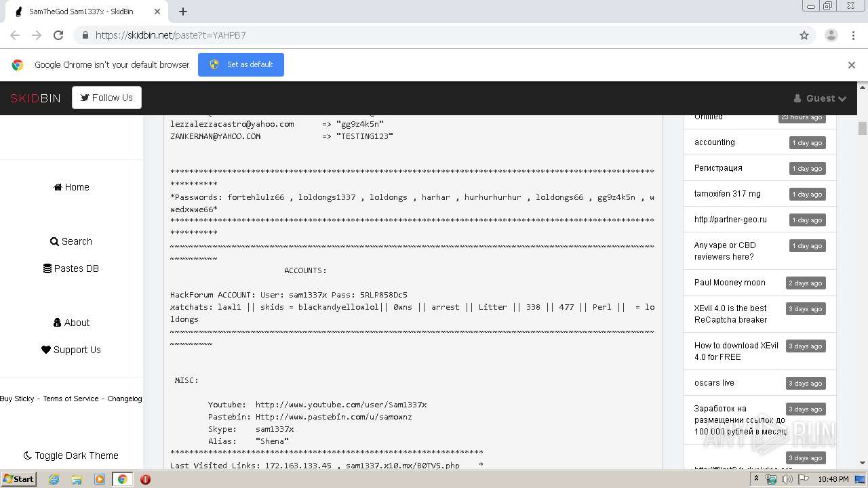Open About in sidebar

point(71,323)
